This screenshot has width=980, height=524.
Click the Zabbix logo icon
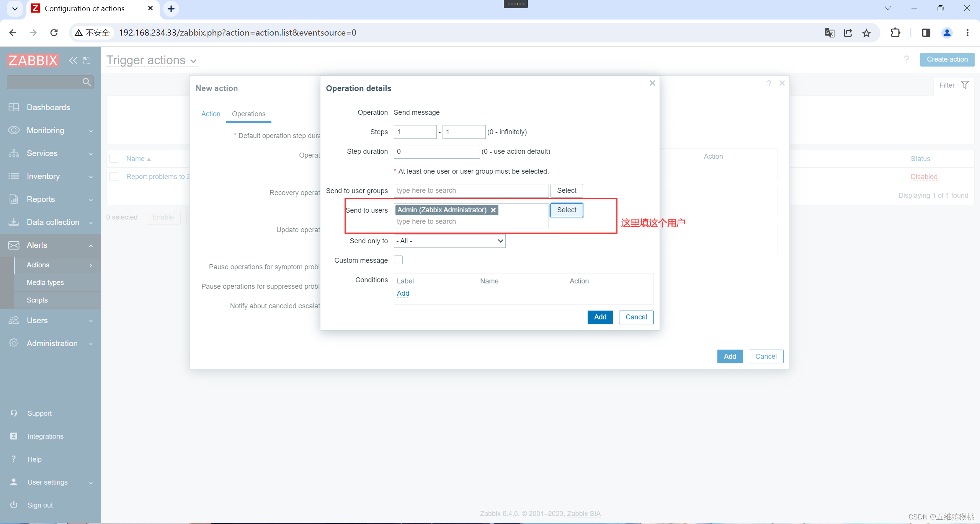pyautogui.click(x=34, y=60)
